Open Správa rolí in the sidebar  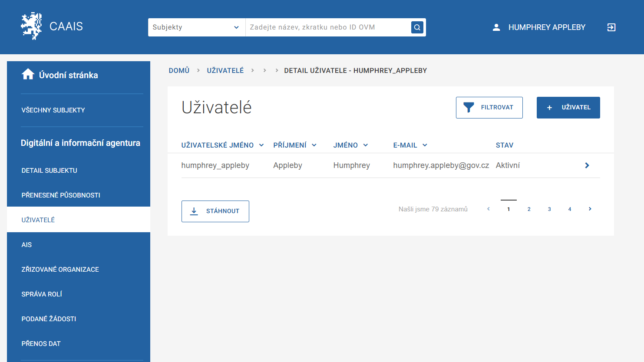tap(42, 294)
